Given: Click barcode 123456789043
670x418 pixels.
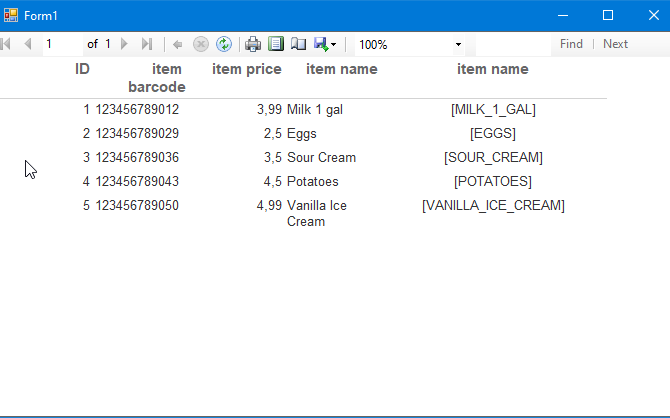Looking at the screenshot, I should 137,181.
